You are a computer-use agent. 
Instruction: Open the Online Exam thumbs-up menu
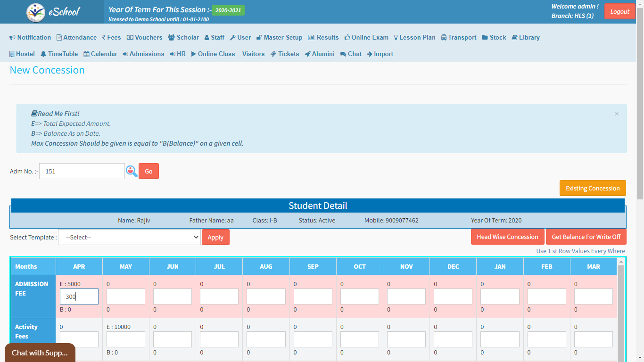(366, 38)
